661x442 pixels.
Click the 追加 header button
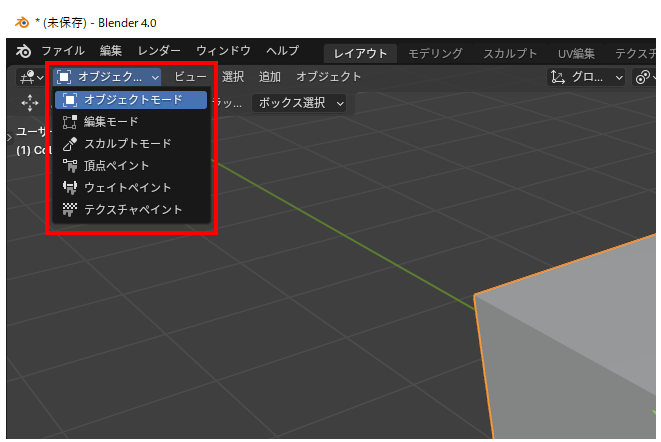click(270, 77)
